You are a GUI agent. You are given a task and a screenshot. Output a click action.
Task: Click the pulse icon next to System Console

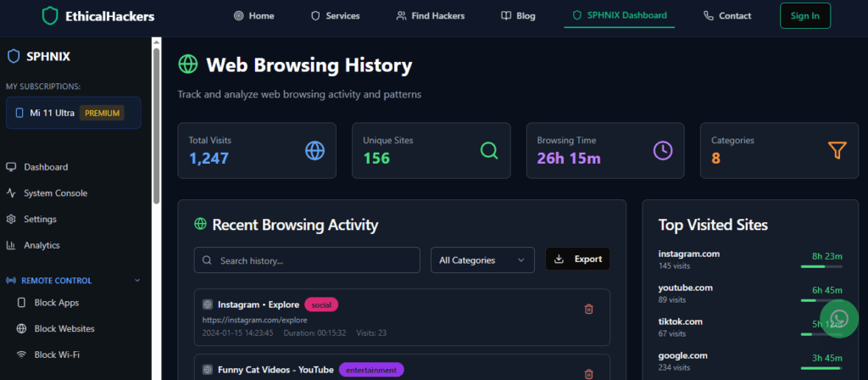pyautogui.click(x=10, y=193)
